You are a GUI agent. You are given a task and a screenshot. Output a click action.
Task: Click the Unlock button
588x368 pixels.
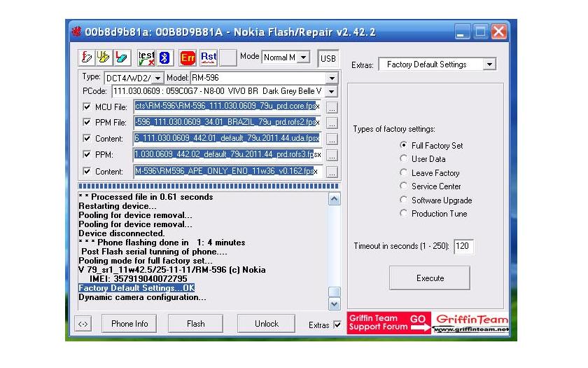click(x=267, y=324)
